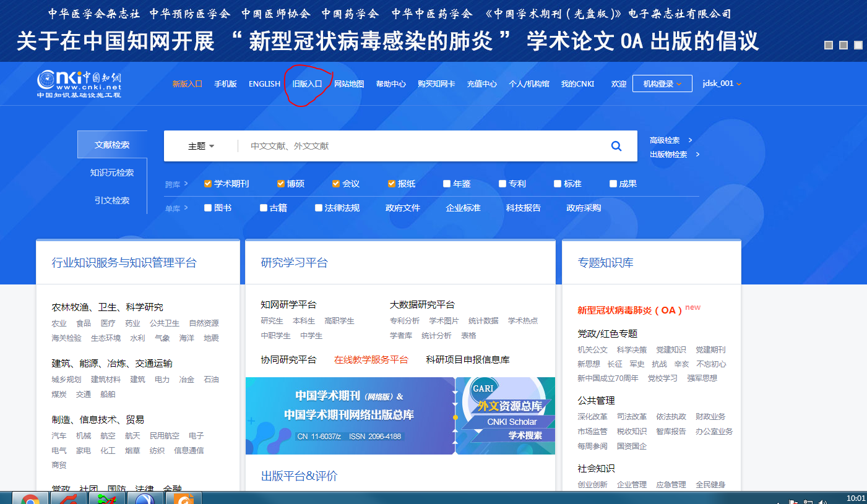Click the 医疗 industry link
The height and width of the screenshot is (504, 867).
(108, 323)
